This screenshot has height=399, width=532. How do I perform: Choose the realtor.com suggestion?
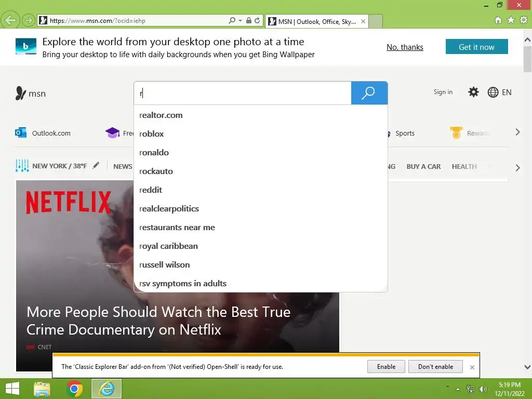pyautogui.click(x=261, y=115)
